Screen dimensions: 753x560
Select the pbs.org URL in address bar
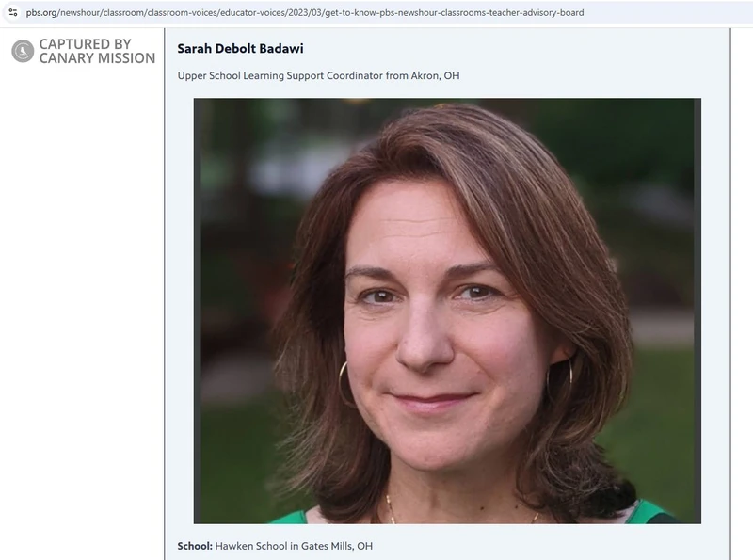click(305, 13)
